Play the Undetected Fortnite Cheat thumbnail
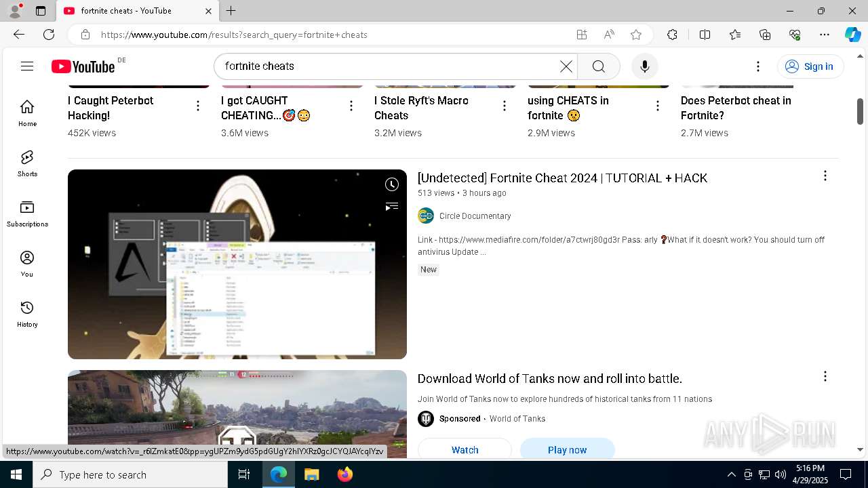The width and height of the screenshot is (868, 488). coord(237,264)
